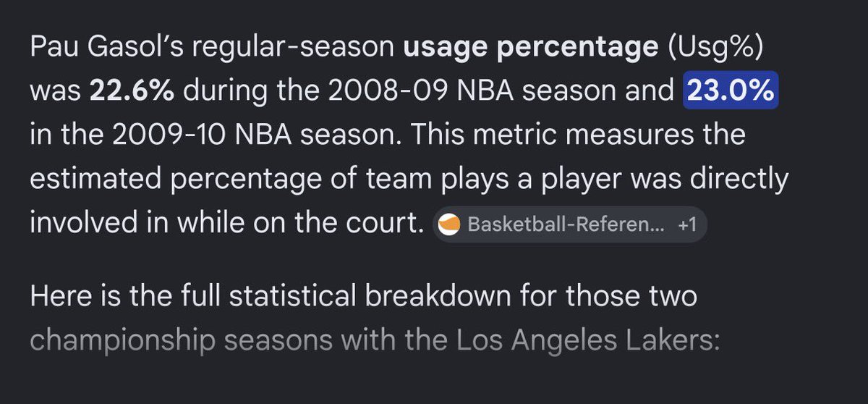The width and height of the screenshot is (868, 404).
Task: Click the orange Basketball-Reference logo icon
Action: tap(450, 225)
